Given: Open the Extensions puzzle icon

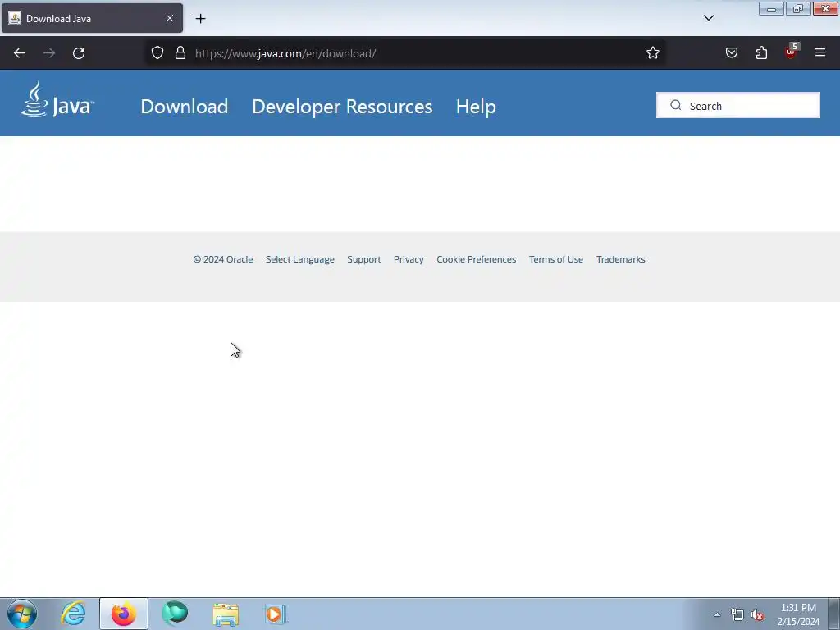Looking at the screenshot, I should point(761,53).
